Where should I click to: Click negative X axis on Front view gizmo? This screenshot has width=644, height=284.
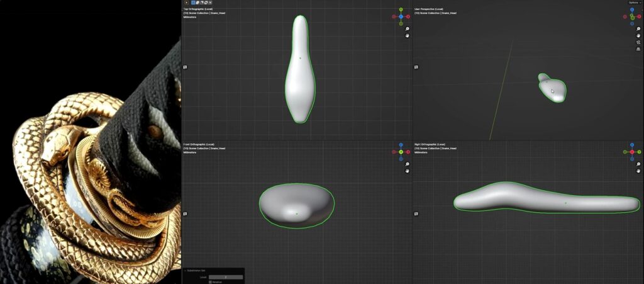coord(394,152)
